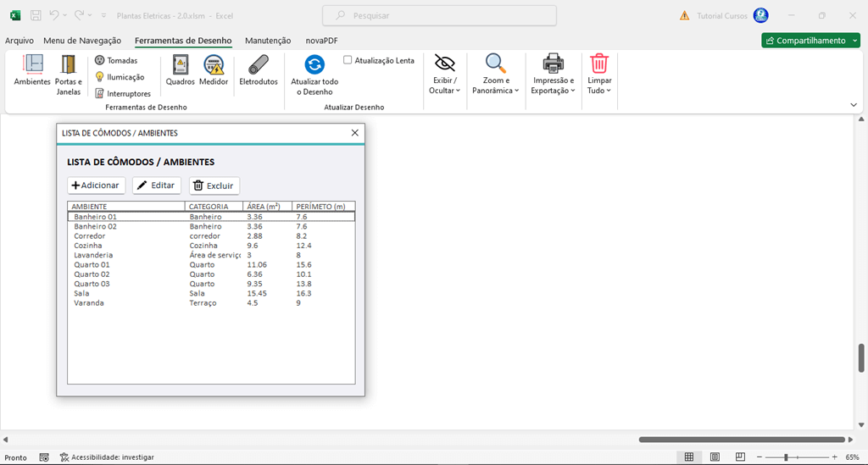This screenshot has height=465, width=868.
Task: Select the Banheiro 02 row
Action: [x=211, y=226]
